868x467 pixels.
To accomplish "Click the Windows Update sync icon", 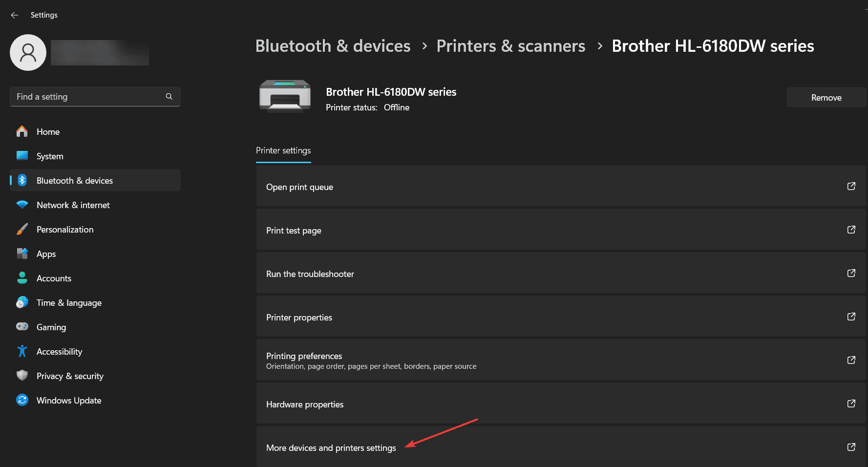I will pos(22,400).
